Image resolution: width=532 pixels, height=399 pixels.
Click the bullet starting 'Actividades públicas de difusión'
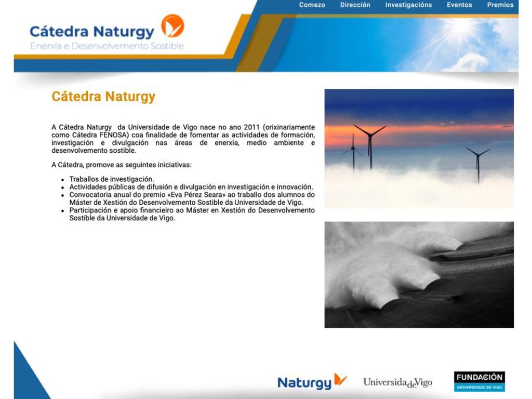click(x=191, y=187)
